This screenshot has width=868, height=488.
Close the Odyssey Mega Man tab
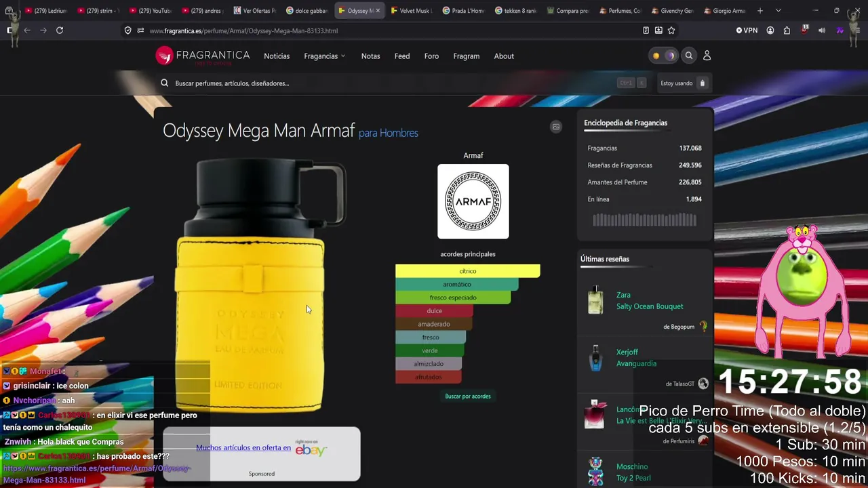click(x=378, y=11)
